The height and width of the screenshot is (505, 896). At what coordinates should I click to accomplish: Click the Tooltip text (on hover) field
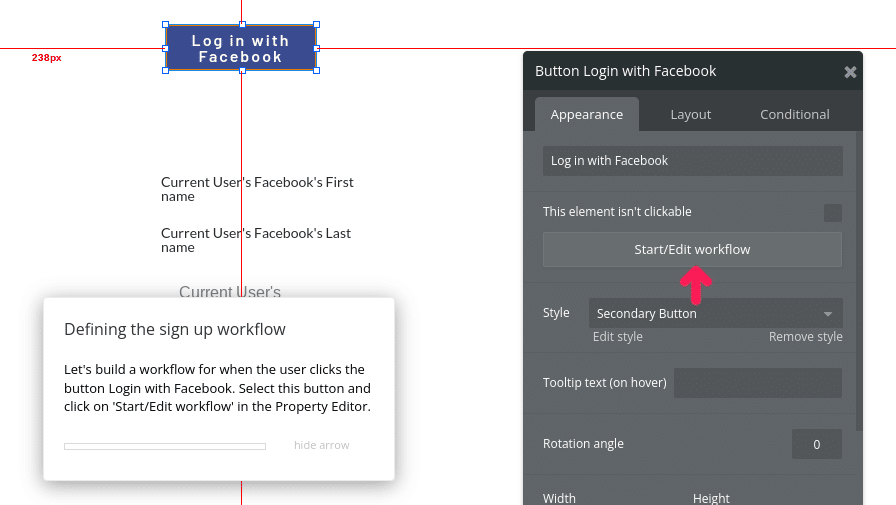(x=758, y=383)
